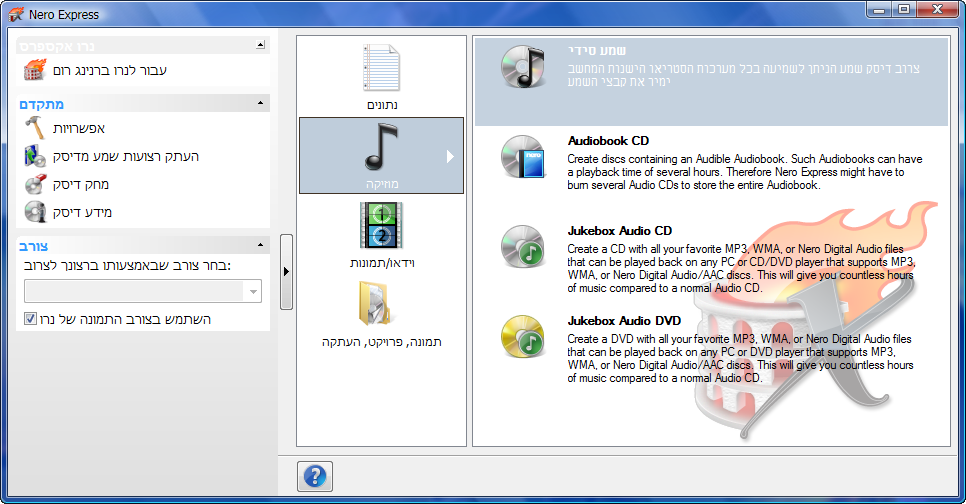Choose the Jukebox Audio DVD option
The width and height of the screenshot is (966, 504).
(x=712, y=349)
